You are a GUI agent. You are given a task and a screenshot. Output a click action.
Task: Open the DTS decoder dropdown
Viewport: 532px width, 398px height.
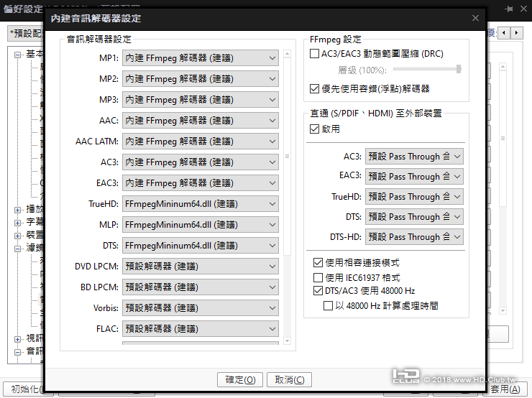200,246
